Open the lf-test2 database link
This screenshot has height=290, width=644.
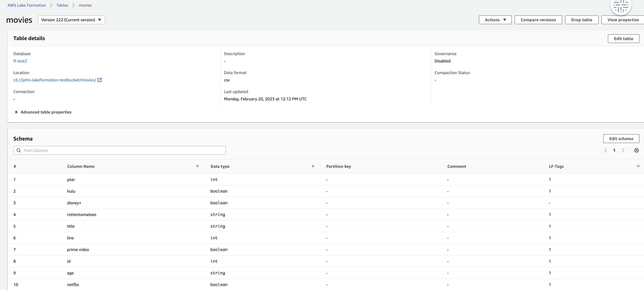pos(20,61)
